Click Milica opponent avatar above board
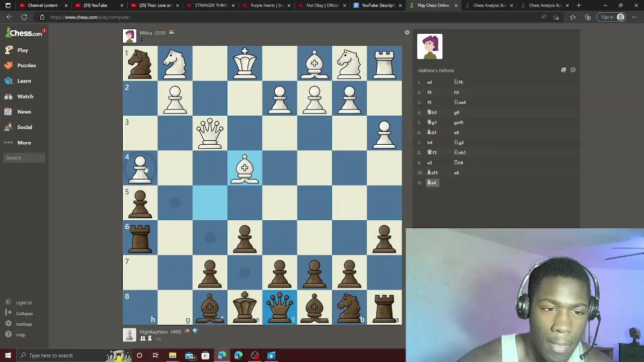 (x=130, y=36)
